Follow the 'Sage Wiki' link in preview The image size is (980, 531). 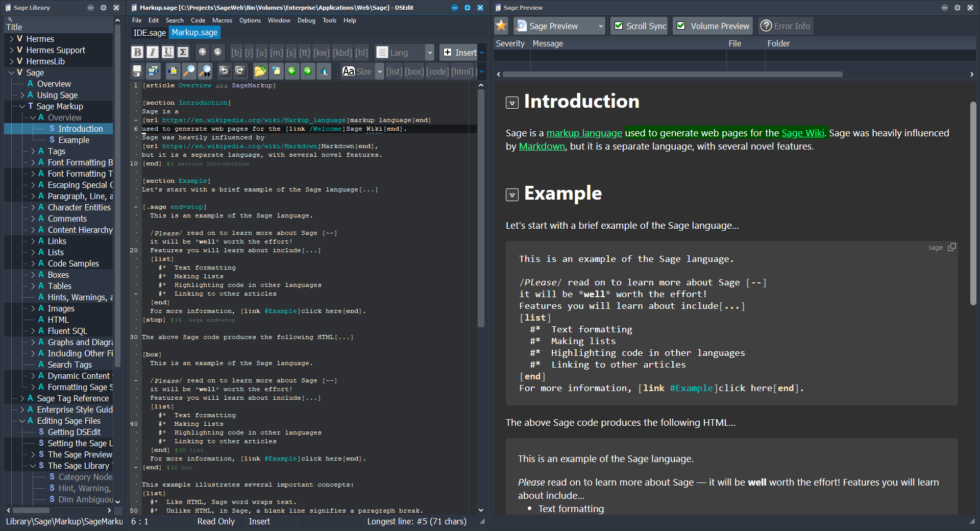802,133
